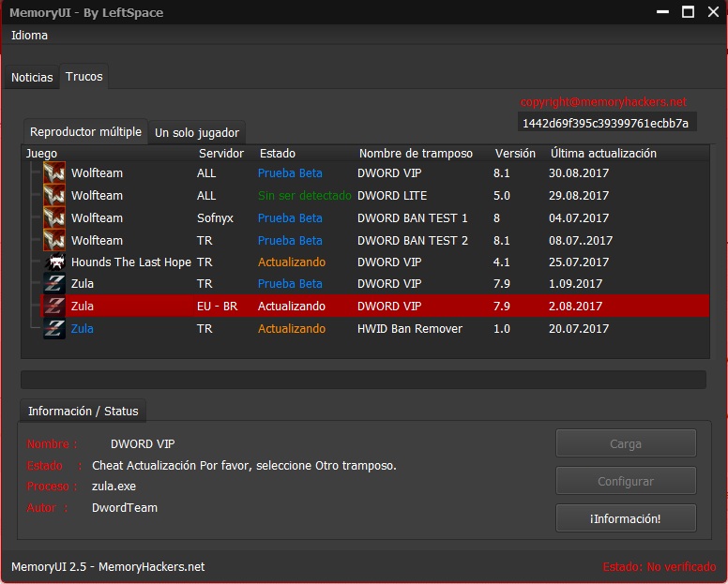Click 'MemoryUI 2.5 - MemoryHackers.net' footer text
Viewport: 728px width, 584px height.
pos(108,566)
